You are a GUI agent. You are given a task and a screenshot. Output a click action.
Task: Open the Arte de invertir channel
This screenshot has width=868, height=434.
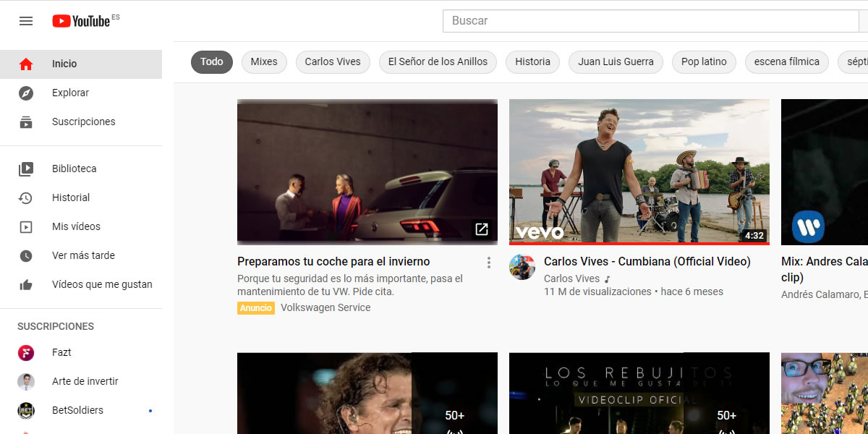(81, 381)
